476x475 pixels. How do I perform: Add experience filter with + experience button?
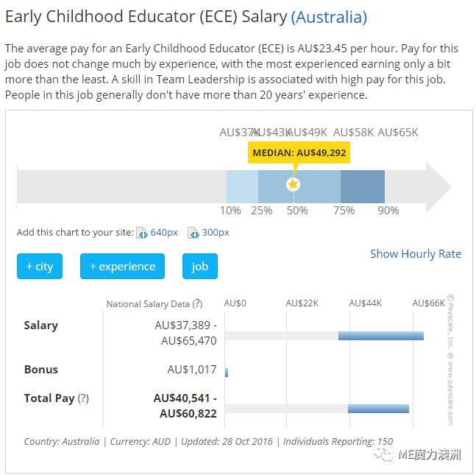pyautogui.click(x=122, y=266)
